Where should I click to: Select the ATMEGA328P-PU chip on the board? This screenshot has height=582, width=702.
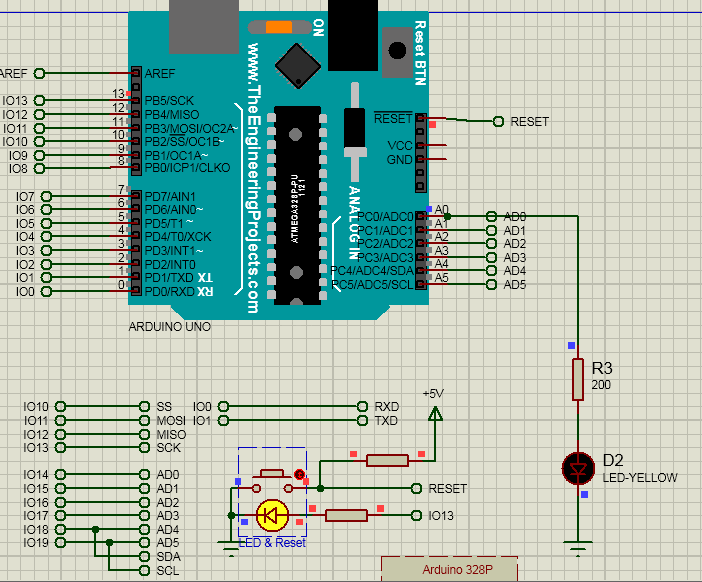(x=297, y=205)
